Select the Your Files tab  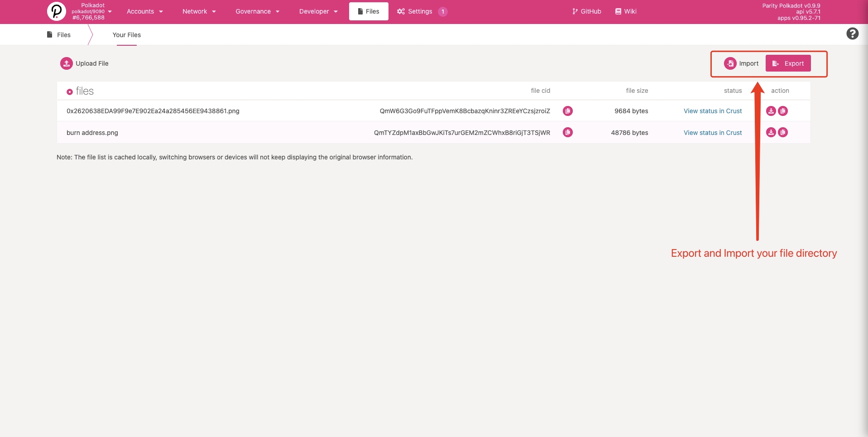[127, 35]
